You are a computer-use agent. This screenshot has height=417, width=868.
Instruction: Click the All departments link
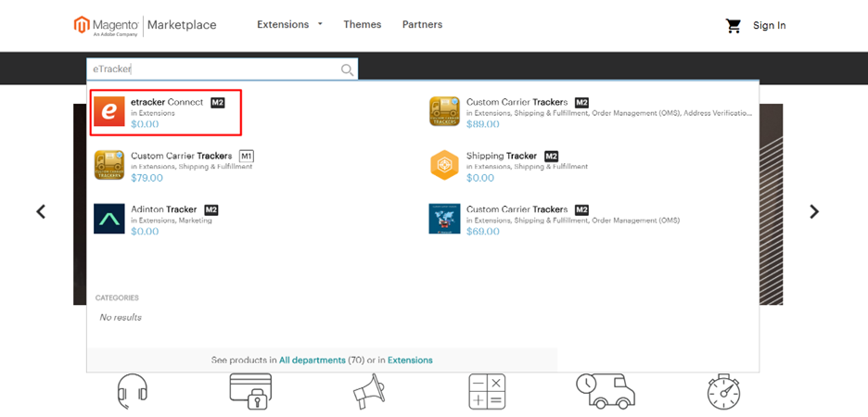313,360
